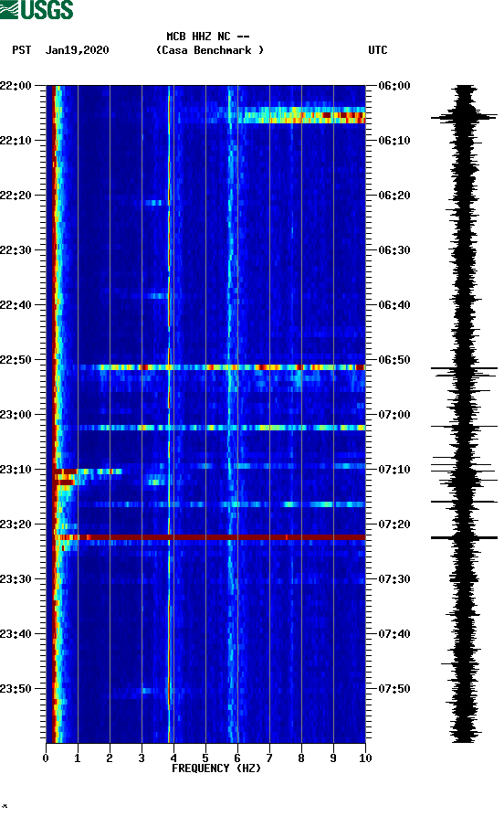Screen dimensions: 504x816
Task: Click the 22:20 PST time label
Action: 16,196
